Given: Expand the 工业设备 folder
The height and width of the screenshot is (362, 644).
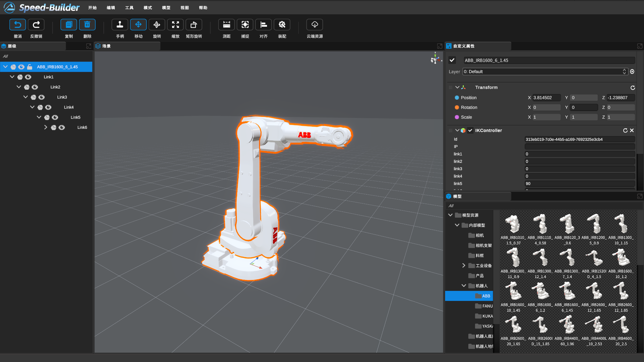Looking at the screenshot, I should pos(464,265).
